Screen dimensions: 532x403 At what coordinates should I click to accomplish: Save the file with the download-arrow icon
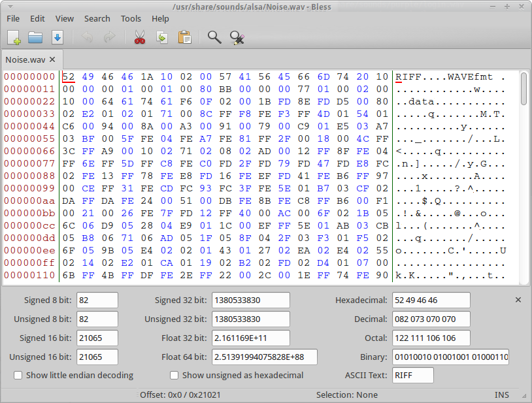click(x=57, y=37)
